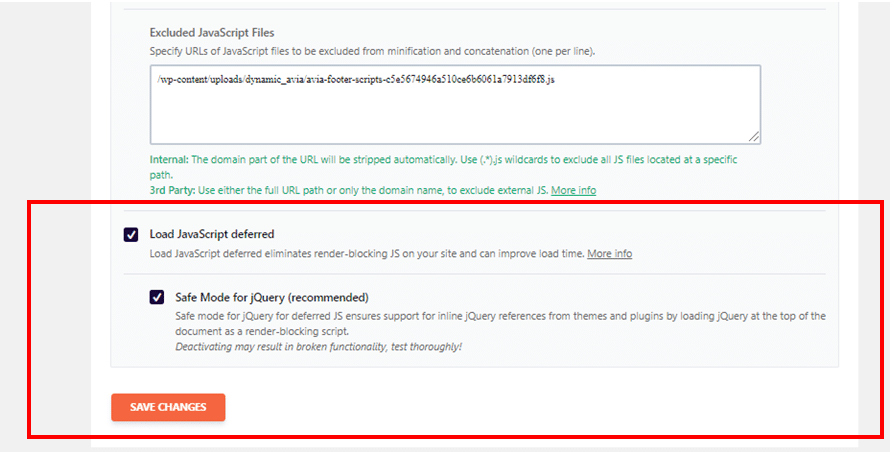Image resolution: width=895 pixels, height=452 pixels.
Task: Click the text area resize handle corner
Action: pyautogui.click(x=754, y=137)
